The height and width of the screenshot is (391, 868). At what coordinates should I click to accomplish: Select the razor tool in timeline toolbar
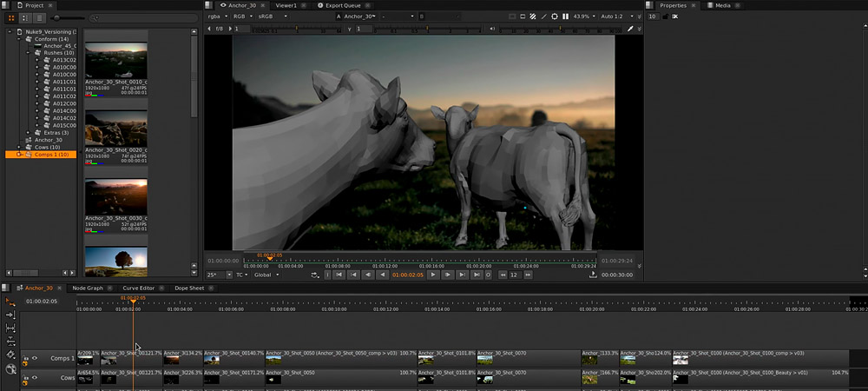tap(10, 354)
